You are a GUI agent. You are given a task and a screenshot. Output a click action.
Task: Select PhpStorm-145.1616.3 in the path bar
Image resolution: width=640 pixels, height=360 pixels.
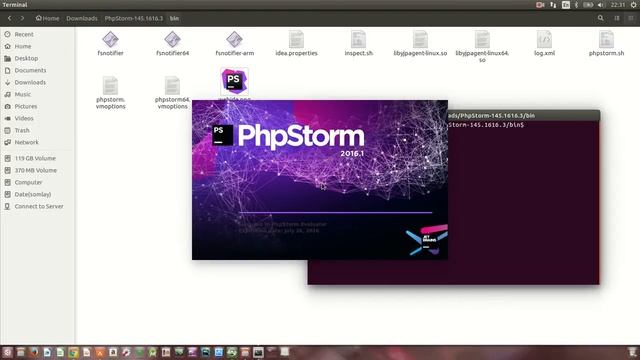(133, 18)
